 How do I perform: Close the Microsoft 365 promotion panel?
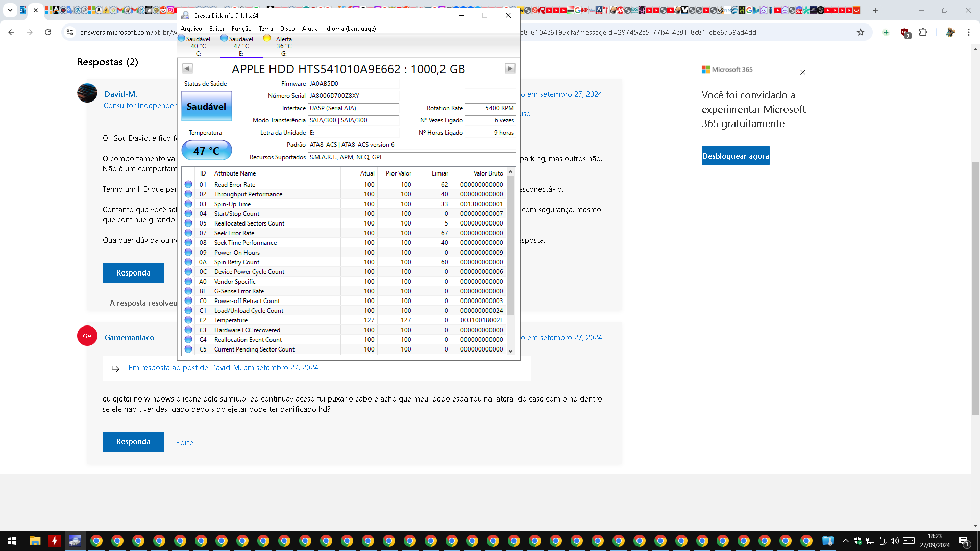pos(802,72)
